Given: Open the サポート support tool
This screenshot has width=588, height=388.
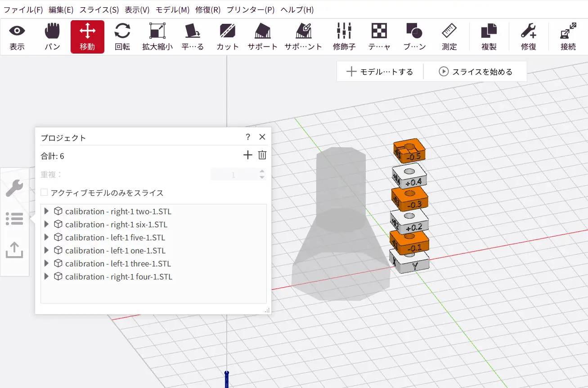Looking at the screenshot, I should pos(262,36).
